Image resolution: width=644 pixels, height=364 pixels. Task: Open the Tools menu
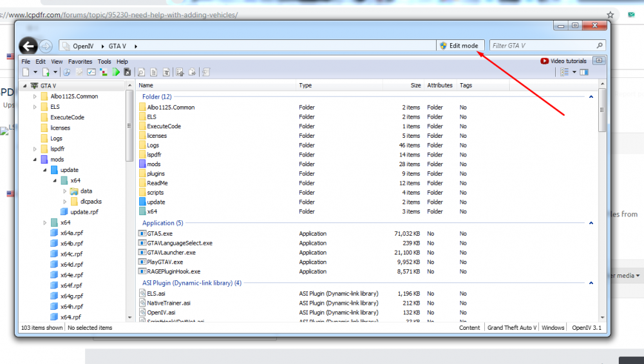[104, 62]
